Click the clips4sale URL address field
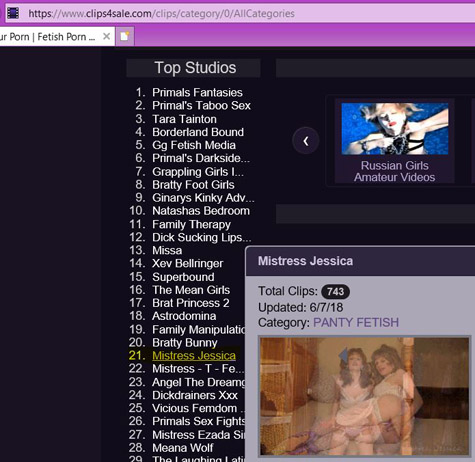Screen dimensions: 475x462 pos(240,14)
